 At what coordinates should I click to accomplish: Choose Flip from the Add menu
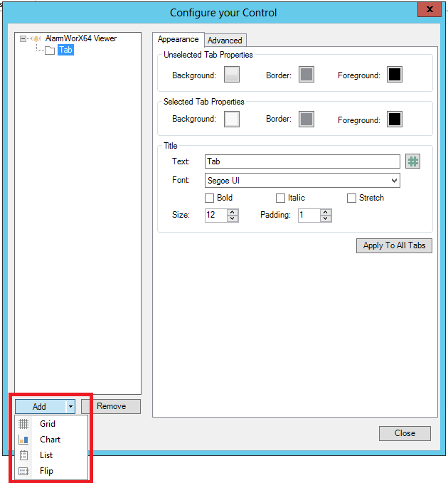pyautogui.click(x=51, y=471)
